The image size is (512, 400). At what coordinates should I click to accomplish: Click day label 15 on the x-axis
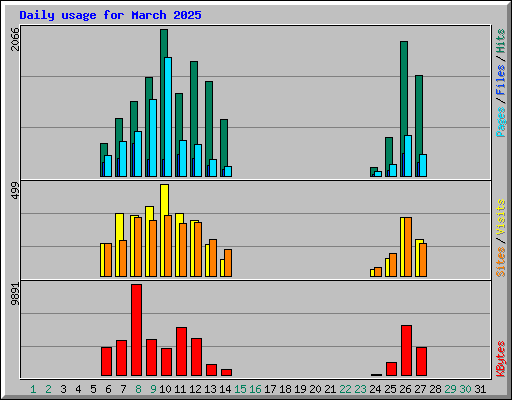[x=240, y=389]
